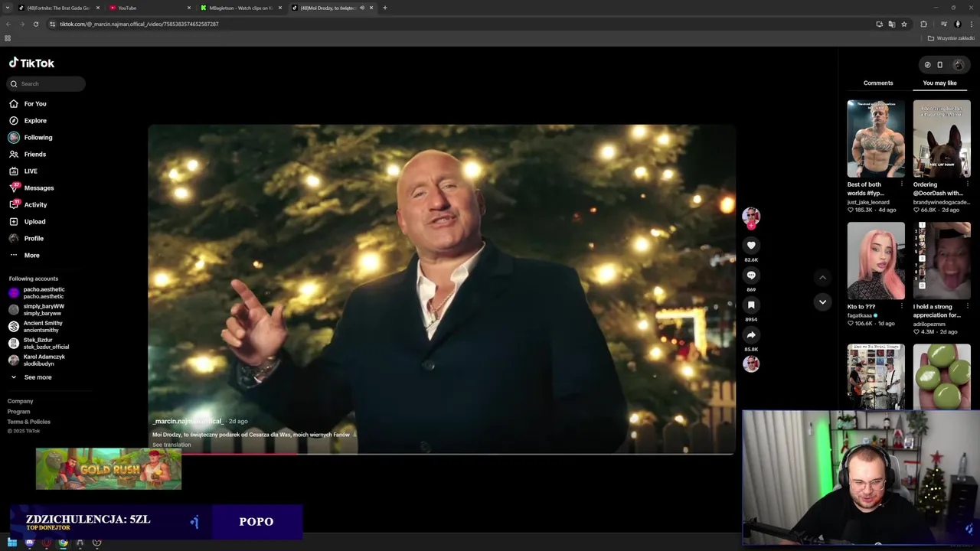Open the profile avatar in top-right pill
Image resolution: width=980 pixels, height=551 pixels.
point(958,65)
